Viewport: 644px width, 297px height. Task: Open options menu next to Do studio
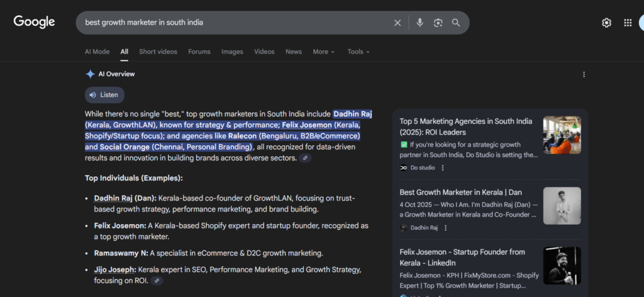point(442,167)
